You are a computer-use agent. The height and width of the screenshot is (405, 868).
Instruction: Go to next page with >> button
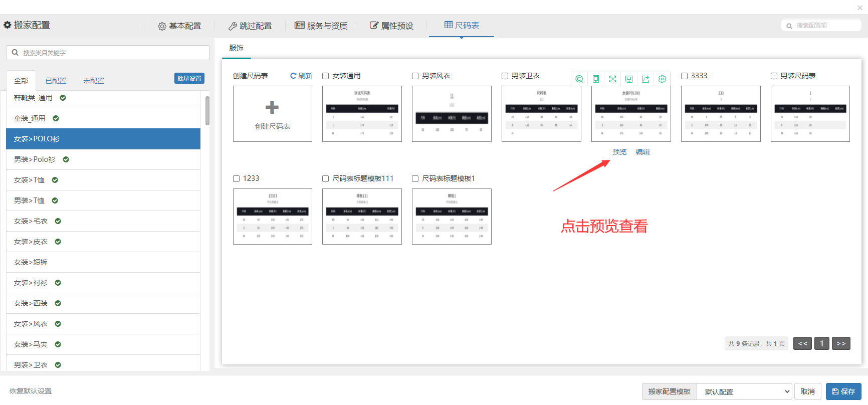click(841, 343)
